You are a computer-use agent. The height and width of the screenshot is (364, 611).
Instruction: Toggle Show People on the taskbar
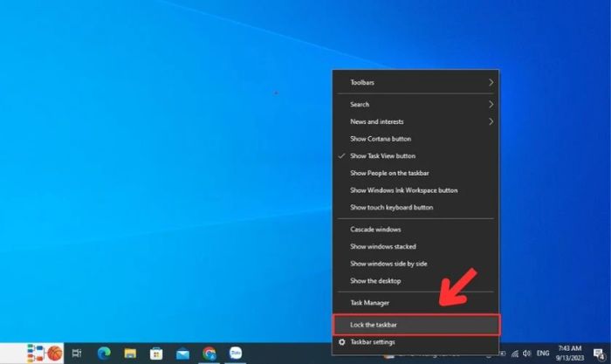pos(389,173)
